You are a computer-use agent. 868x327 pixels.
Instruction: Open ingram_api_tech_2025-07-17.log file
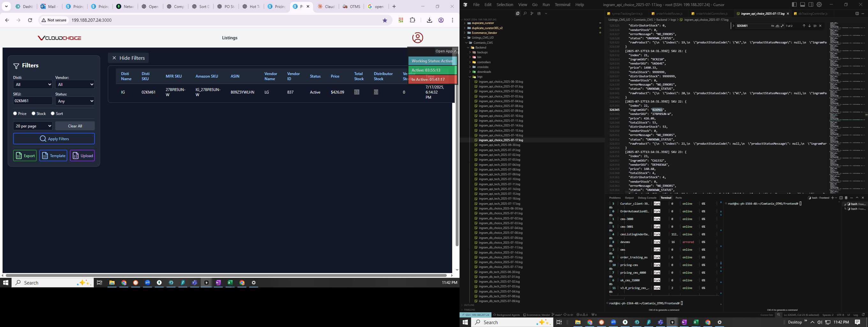pos(499,204)
